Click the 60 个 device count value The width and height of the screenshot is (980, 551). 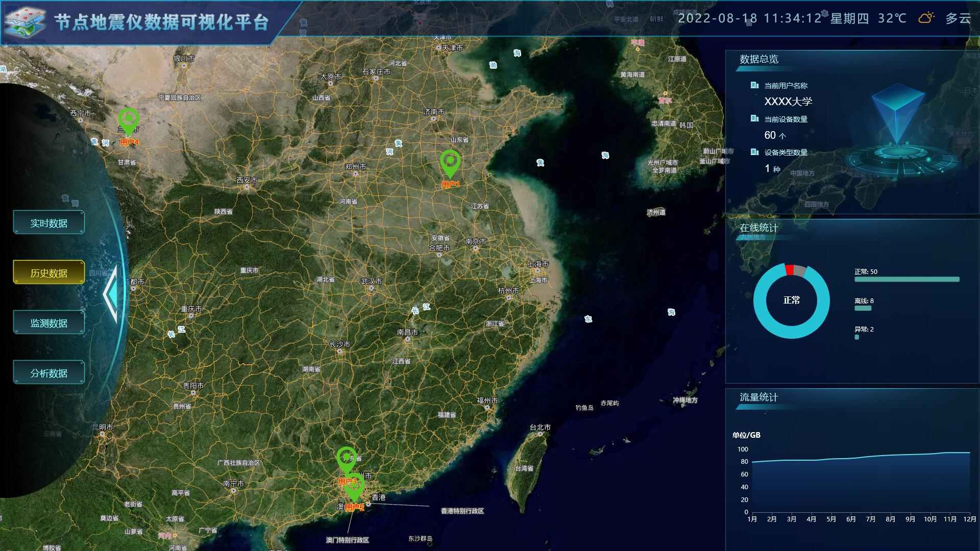[775, 135]
